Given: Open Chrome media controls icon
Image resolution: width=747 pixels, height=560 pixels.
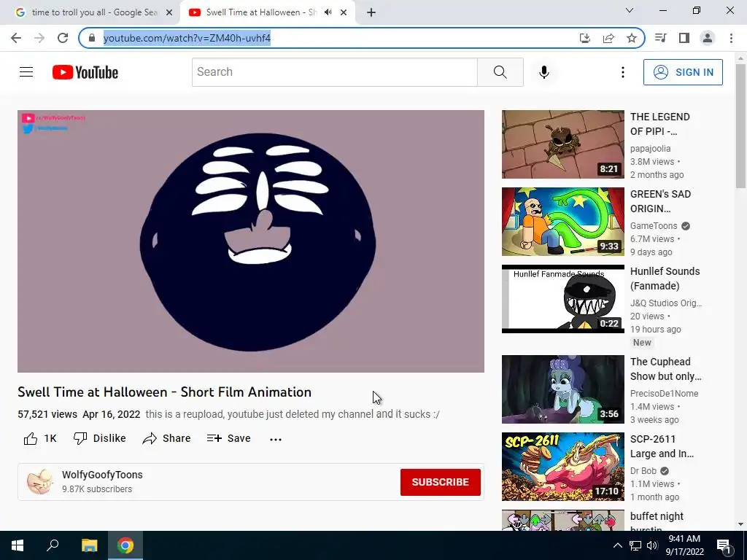Looking at the screenshot, I should (660, 38).
